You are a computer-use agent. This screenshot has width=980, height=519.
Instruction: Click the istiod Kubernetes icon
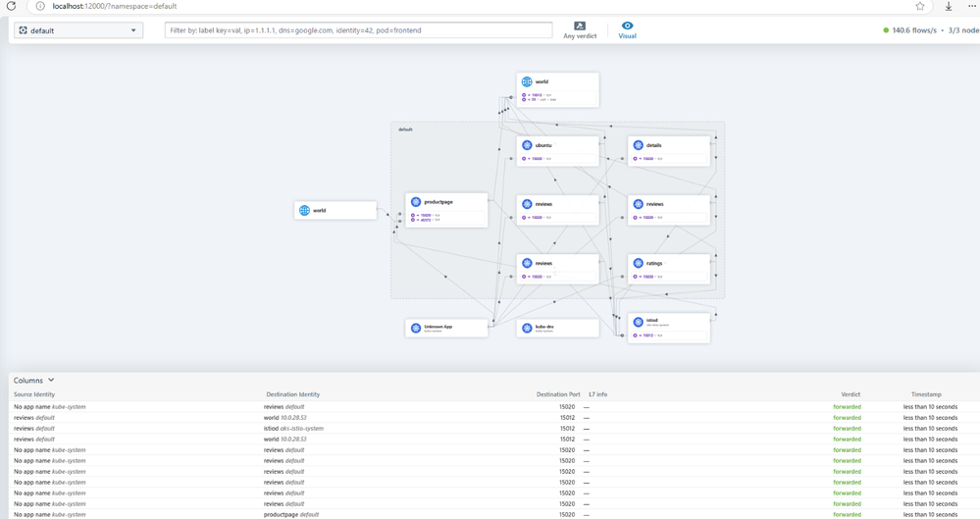click(x=638, y=322)
